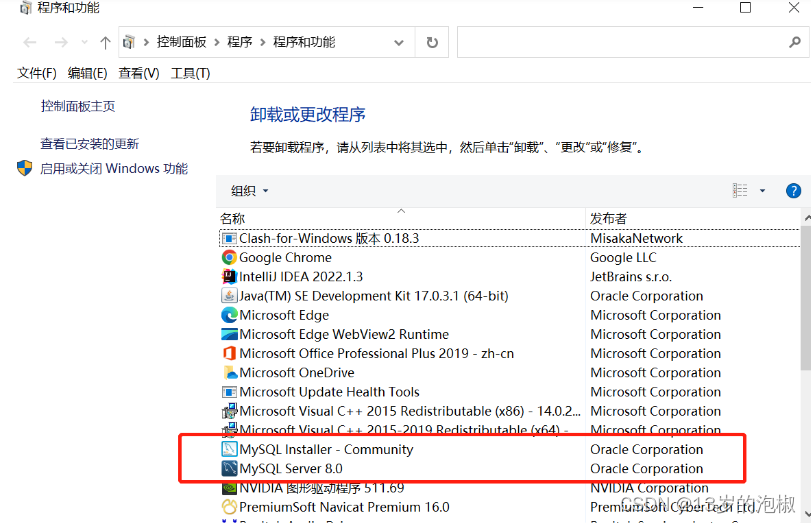Click the Back navigation arrow
The height and width of the screenshot is (523, 811).
(30, 42)
